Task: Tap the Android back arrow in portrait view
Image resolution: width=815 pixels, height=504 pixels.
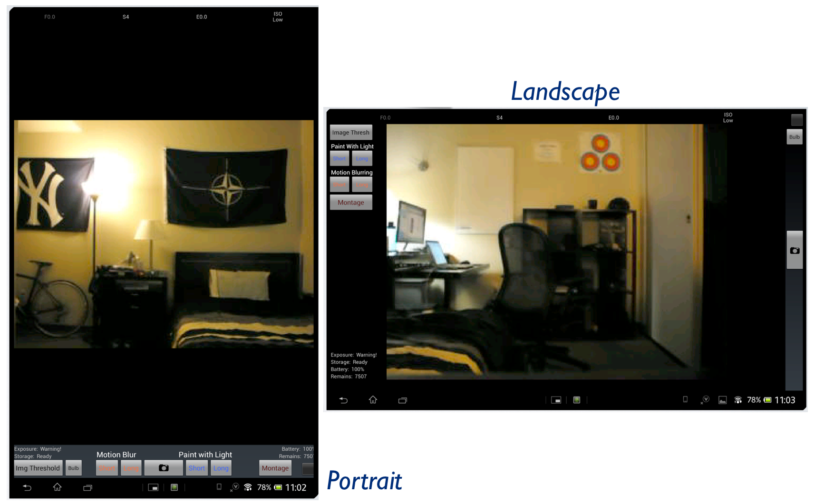Action: tap(27, 487)
